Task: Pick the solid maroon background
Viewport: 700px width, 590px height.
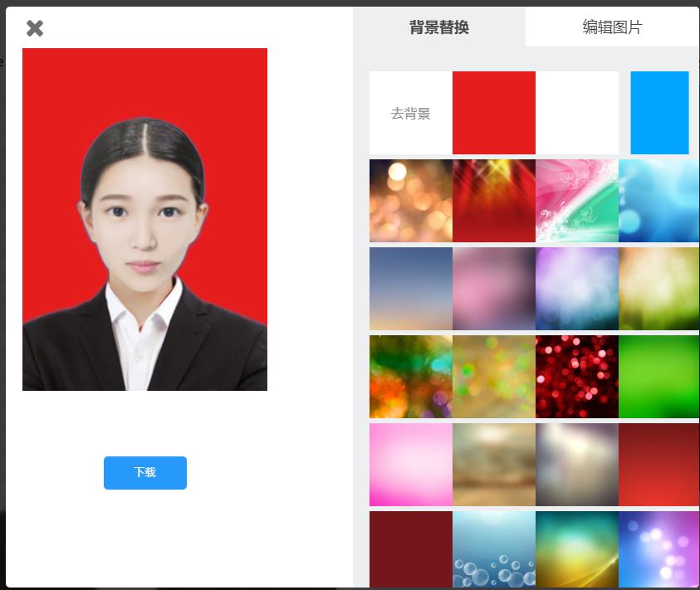Action: click(x=411, y=549)
